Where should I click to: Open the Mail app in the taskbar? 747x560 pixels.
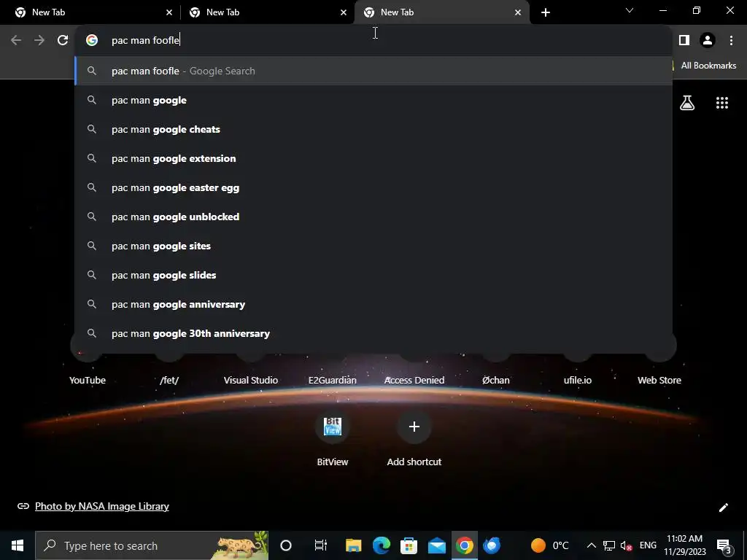tap(436, 545)
